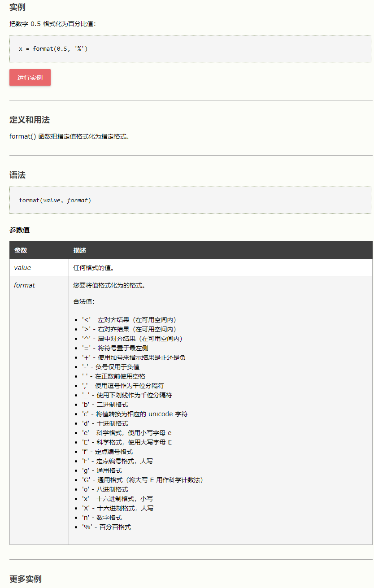Click the 'x' 十六进制格式,小写 list item
374x588 pixels.
tap(117, 499)
